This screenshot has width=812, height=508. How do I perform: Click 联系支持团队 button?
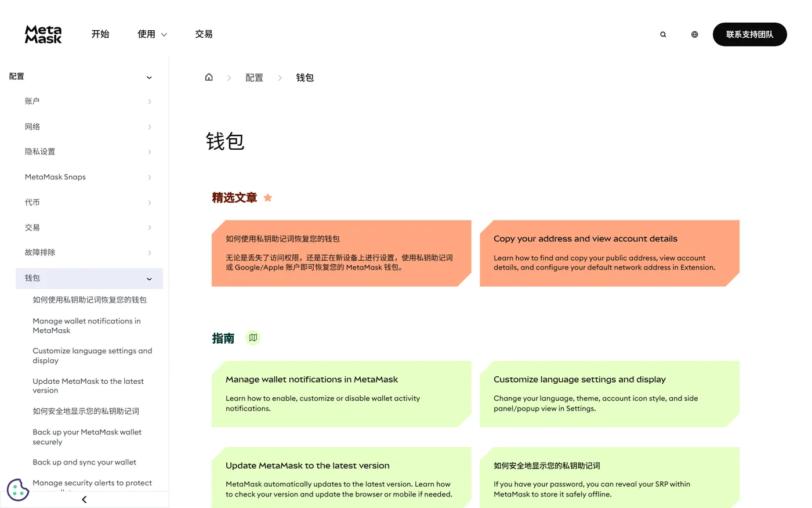point(749,34)
